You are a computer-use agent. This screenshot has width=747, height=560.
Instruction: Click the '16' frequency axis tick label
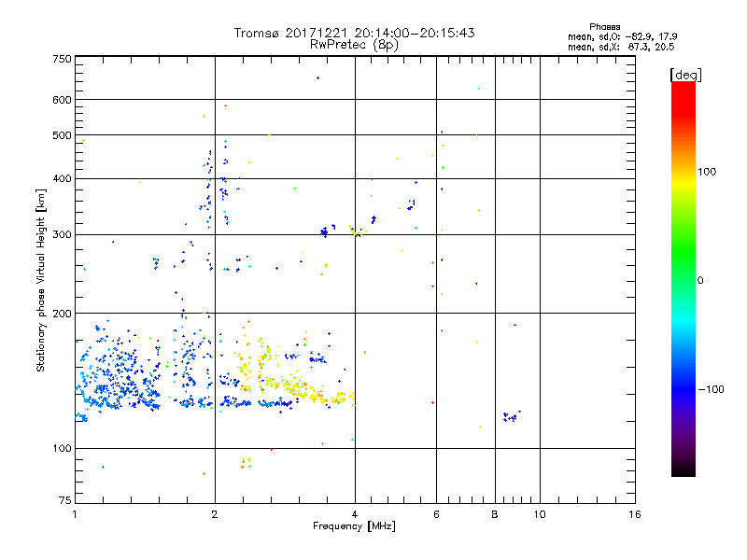point(635,514)
